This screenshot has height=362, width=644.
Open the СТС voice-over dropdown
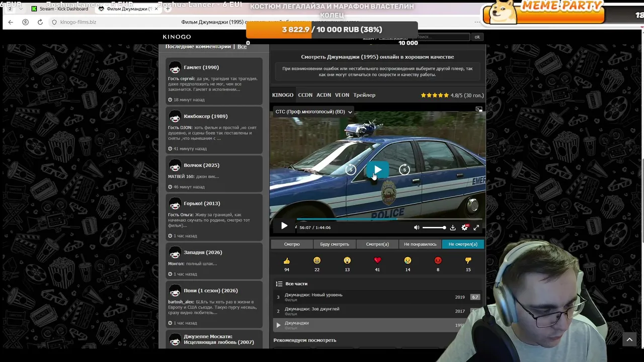313,112
